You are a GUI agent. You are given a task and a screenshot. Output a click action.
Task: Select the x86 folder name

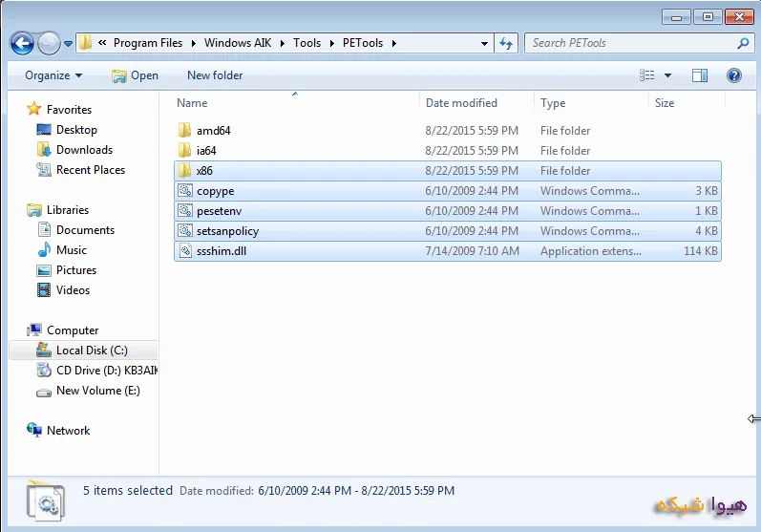(x=204, y=171)
